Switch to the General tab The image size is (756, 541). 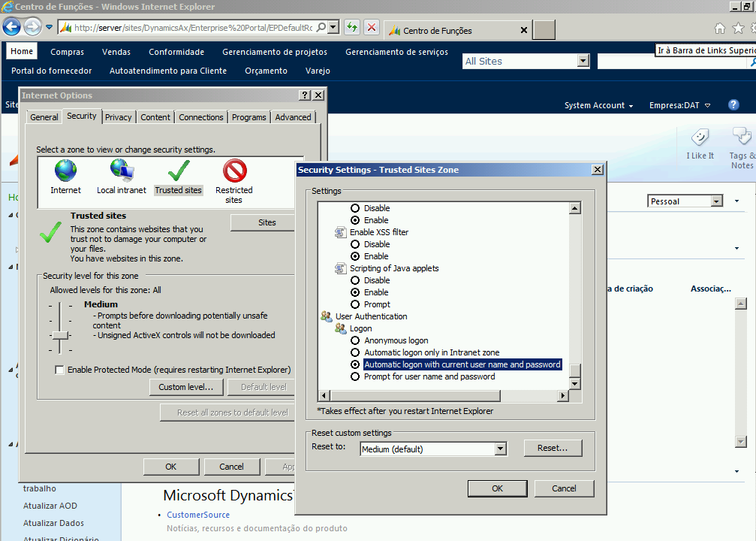coord(44,117)
